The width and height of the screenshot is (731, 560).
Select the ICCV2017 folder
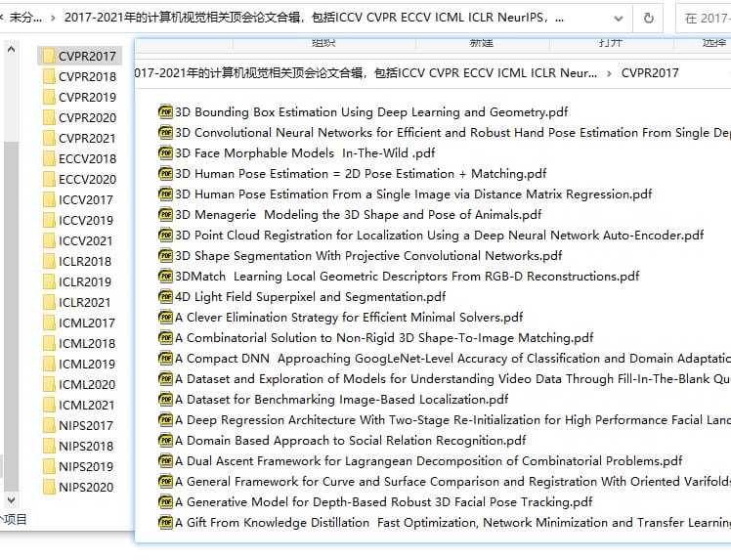pyautogui.click(x=79, y=199)
